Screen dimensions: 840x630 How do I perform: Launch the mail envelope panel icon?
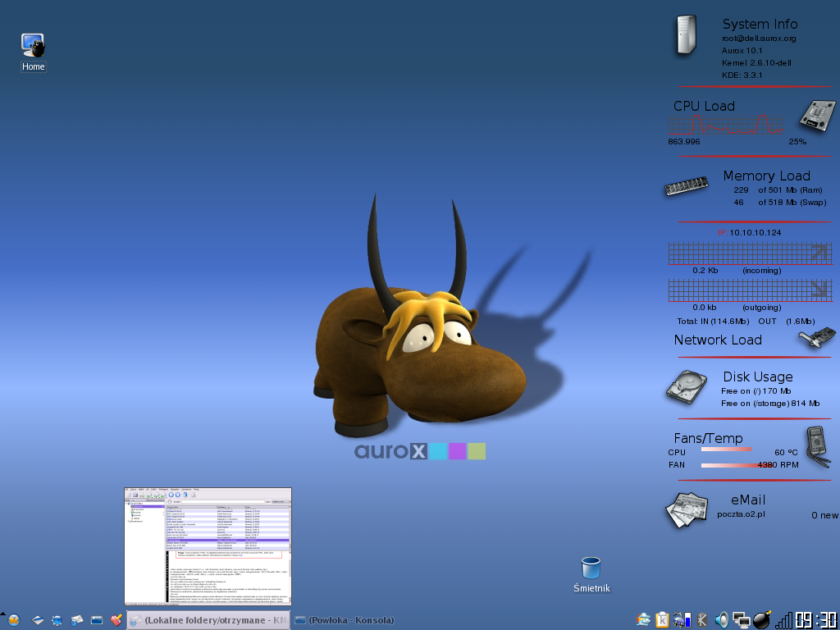click(77, 620)
